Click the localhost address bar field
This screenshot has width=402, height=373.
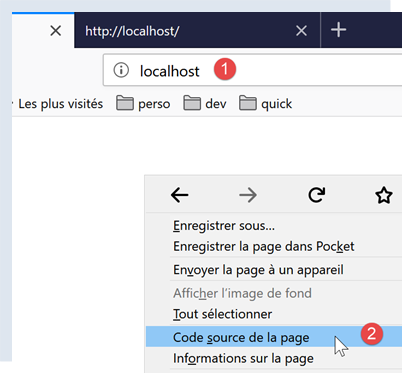[253, 70]
